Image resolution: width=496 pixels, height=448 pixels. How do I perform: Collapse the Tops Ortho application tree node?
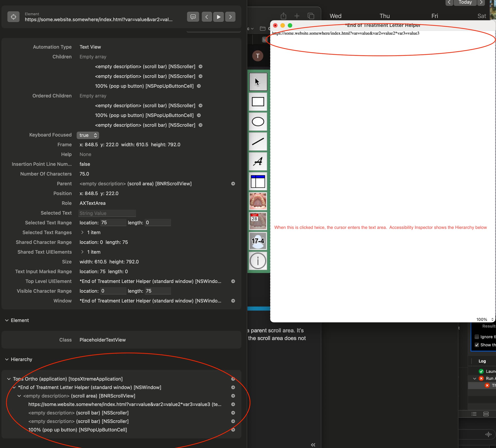point(9,379)
